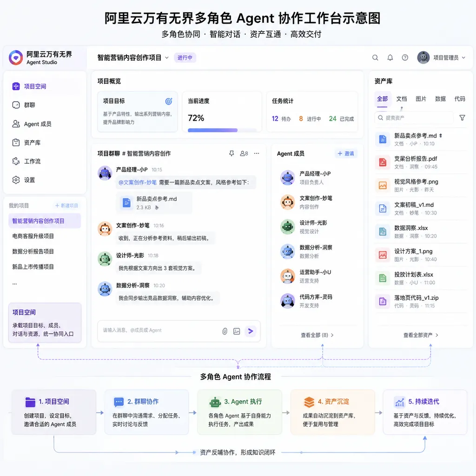Click 8 进行中 task count
Image resolution: width=476 pixels, height=476 pixels.
coord(310,119)
